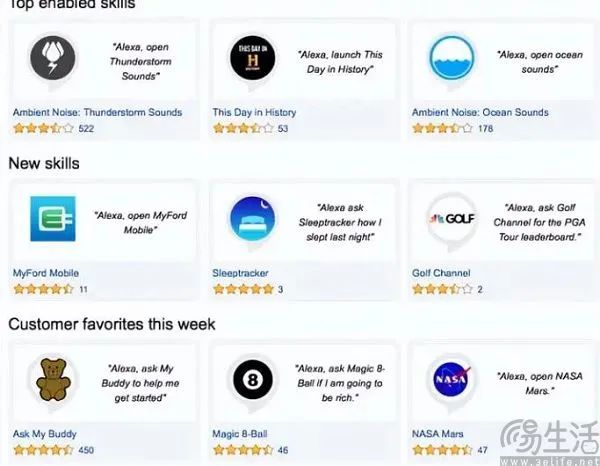Open the NASA Mars logo icon
Screen dimensions: 600x466
(x=452, y=380)
